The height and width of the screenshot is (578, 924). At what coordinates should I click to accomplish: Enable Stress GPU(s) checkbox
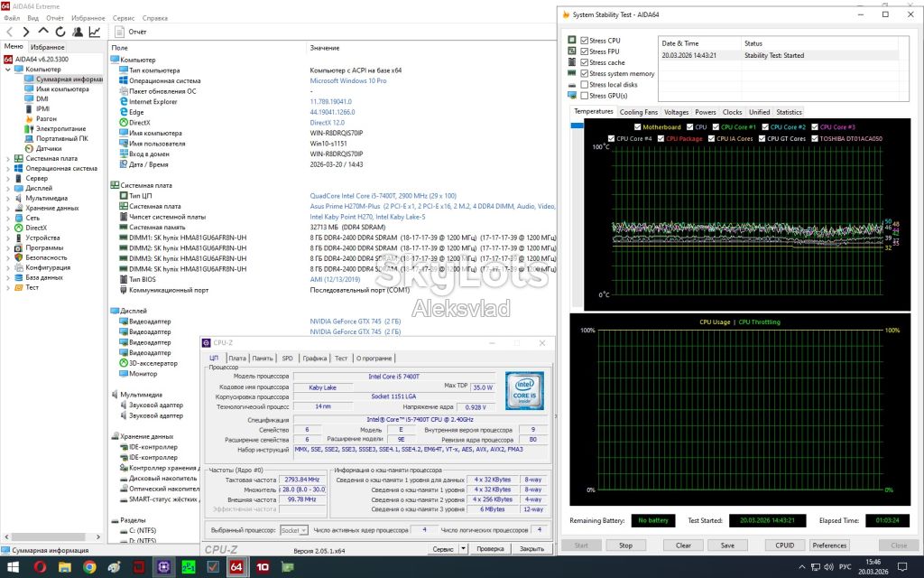point(585,96)
